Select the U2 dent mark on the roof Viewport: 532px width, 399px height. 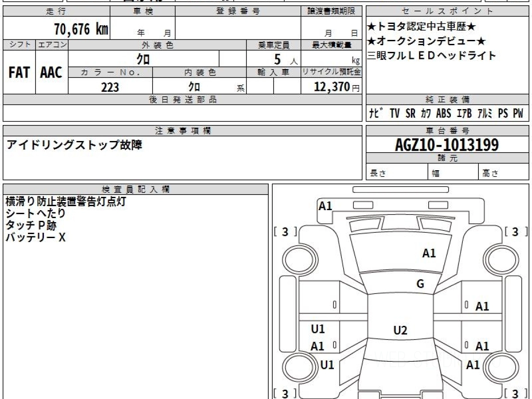click(400, 330)
